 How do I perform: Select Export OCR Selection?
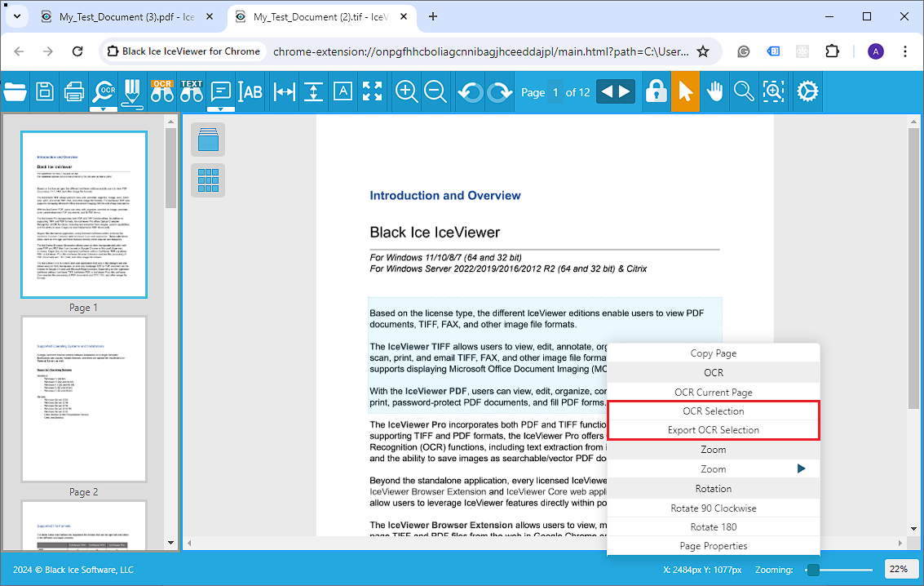pos(713,430)
